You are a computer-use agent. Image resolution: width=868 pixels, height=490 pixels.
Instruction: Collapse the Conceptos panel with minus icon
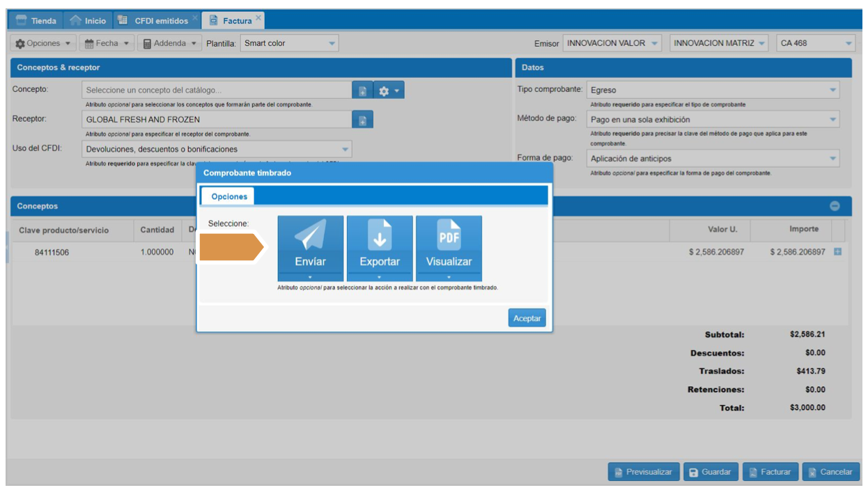pyautogui.click(x=835, y=206)
